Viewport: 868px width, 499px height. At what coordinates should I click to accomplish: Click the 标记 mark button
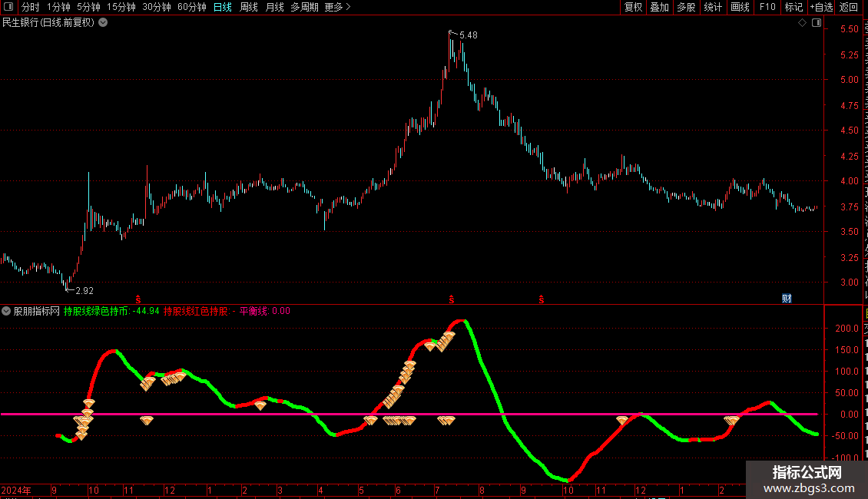click(793, 7)
